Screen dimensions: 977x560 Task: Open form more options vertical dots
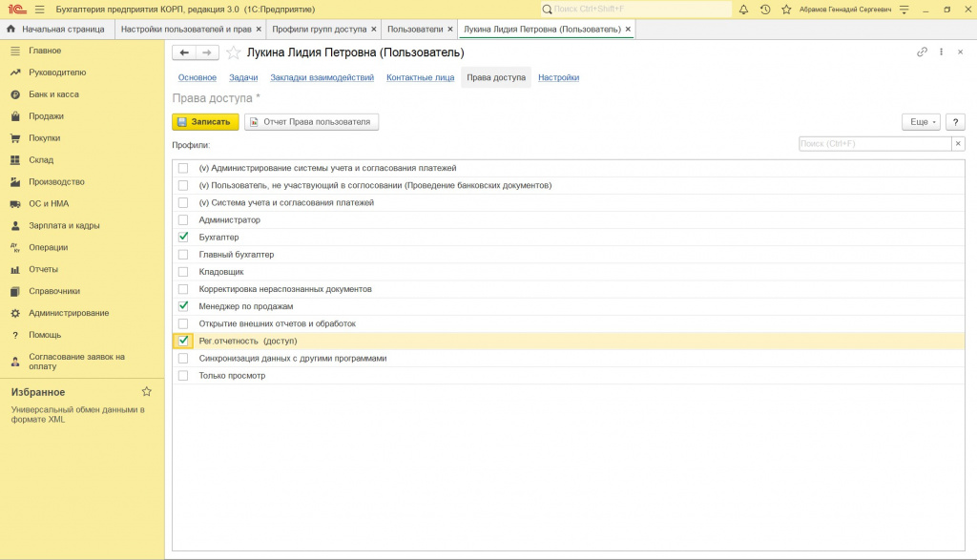(x=941, y=52)
